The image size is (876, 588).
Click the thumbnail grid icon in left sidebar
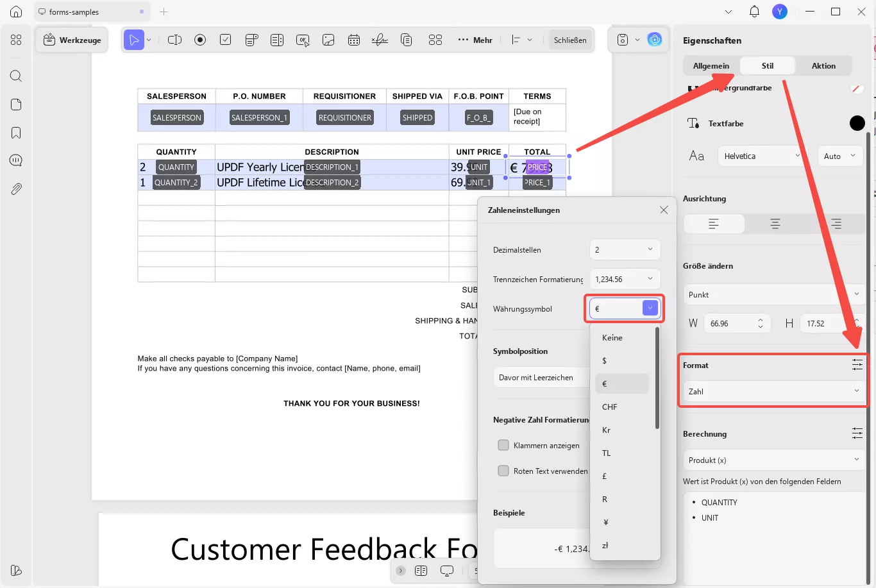coord(16,40)
